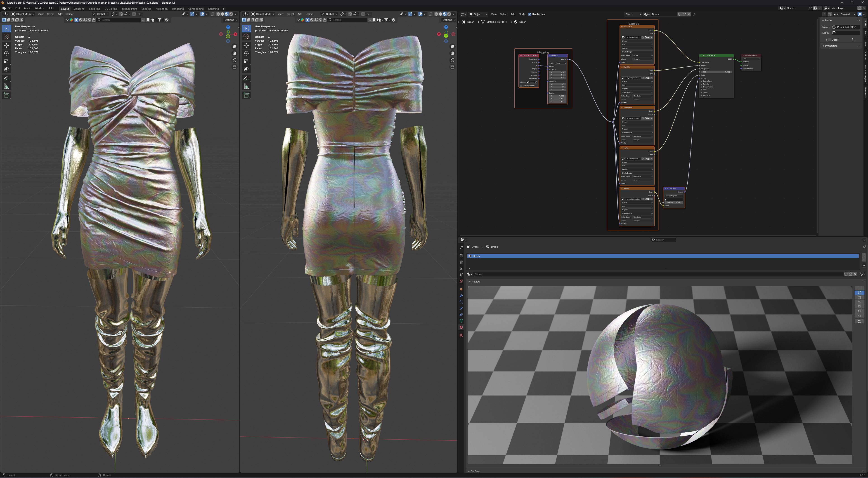868x478 pixels.
Task: Switch to UV Editing workspace tab
Action: 111,9
